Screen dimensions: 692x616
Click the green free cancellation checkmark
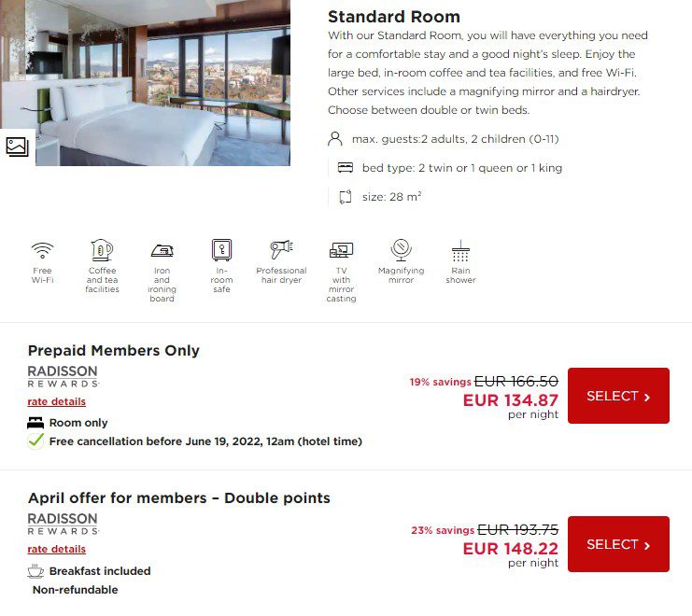35,441
